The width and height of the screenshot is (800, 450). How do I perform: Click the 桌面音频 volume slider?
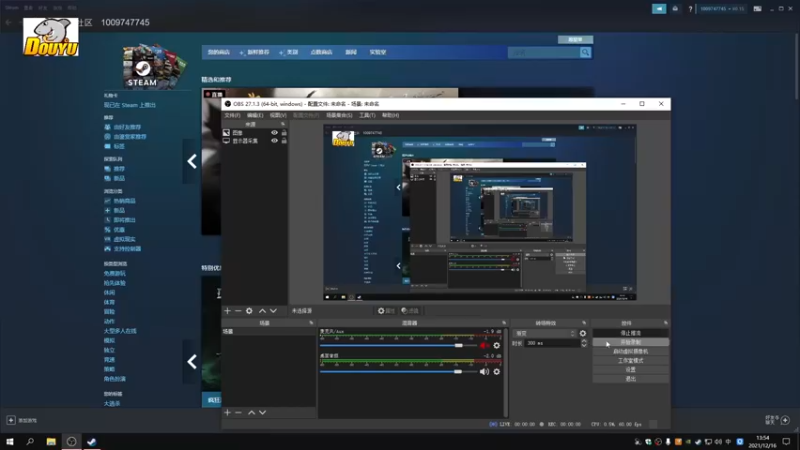pos(398,371)
